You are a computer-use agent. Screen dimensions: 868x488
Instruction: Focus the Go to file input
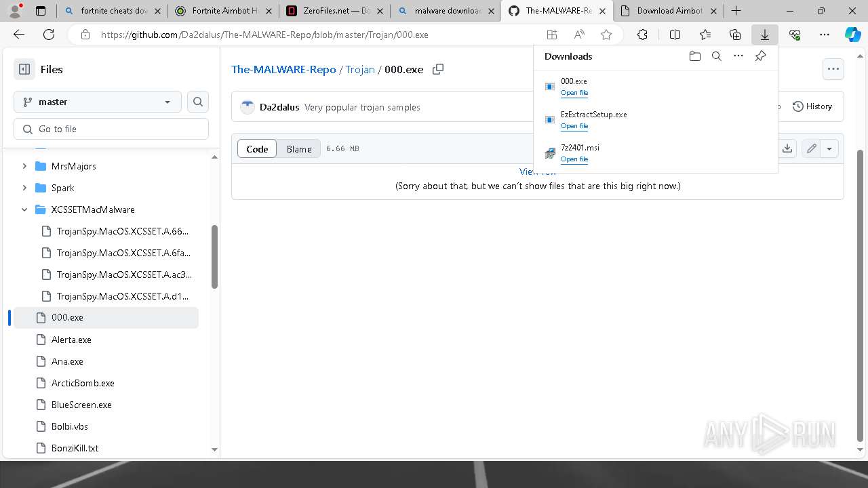point(111,129)
